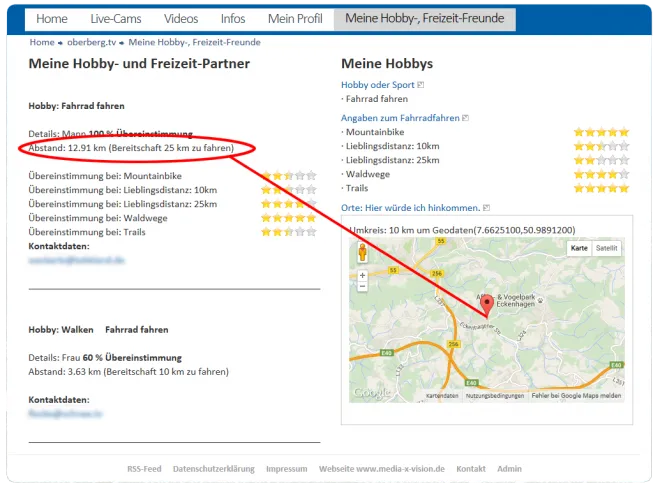Viewport: 660px width, 487px height.
Task: Click oberberg.tv breadcrumb link
Action: pos(91,42)
